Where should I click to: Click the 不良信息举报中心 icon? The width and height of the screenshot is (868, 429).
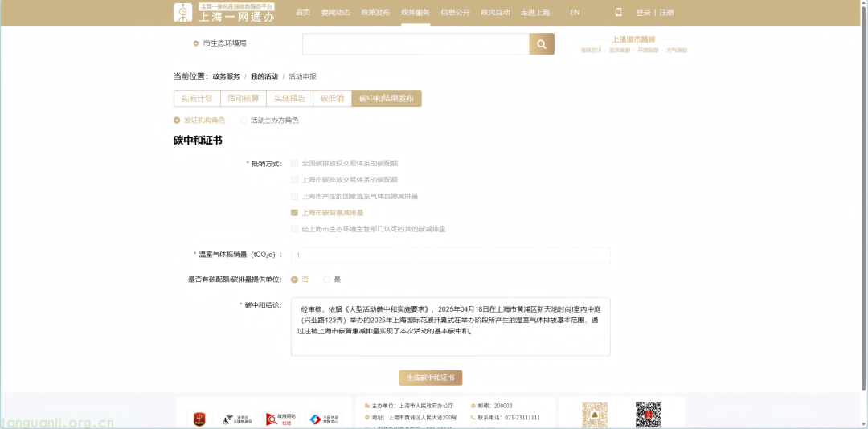[324, 419]
